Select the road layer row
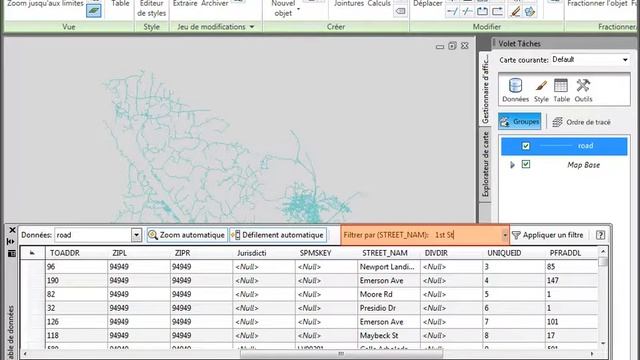 (564, 146)
